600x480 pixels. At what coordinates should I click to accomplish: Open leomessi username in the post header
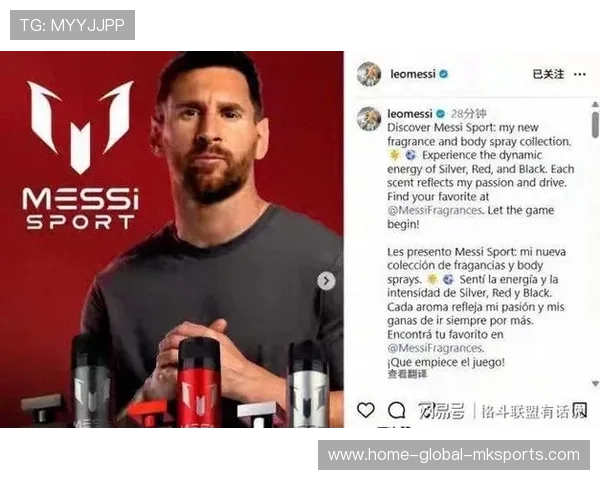(413, 74)
